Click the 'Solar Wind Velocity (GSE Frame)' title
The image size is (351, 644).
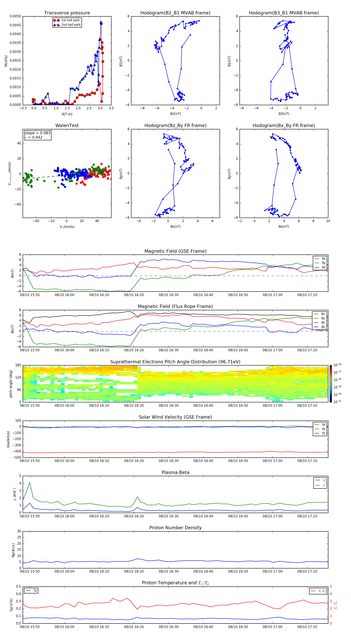tap(175, 417)
